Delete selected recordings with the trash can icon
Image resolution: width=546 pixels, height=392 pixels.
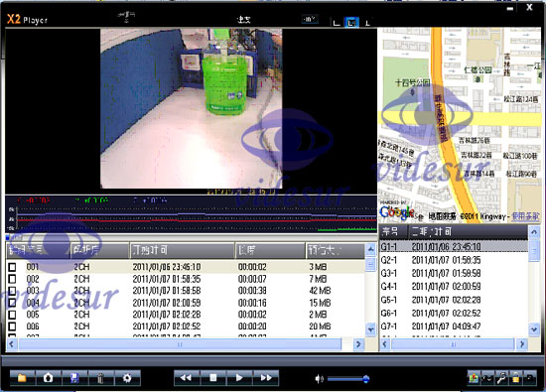point(100,378)
